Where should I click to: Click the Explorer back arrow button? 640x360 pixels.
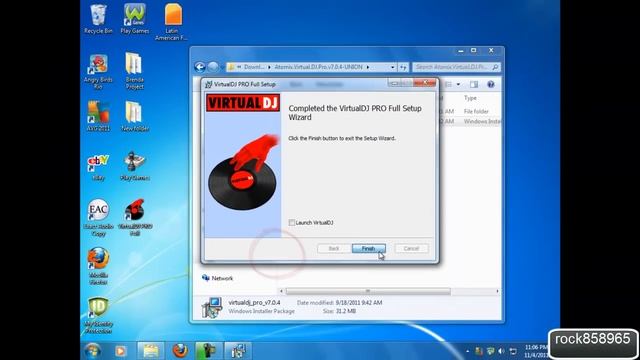pos(200,67)
